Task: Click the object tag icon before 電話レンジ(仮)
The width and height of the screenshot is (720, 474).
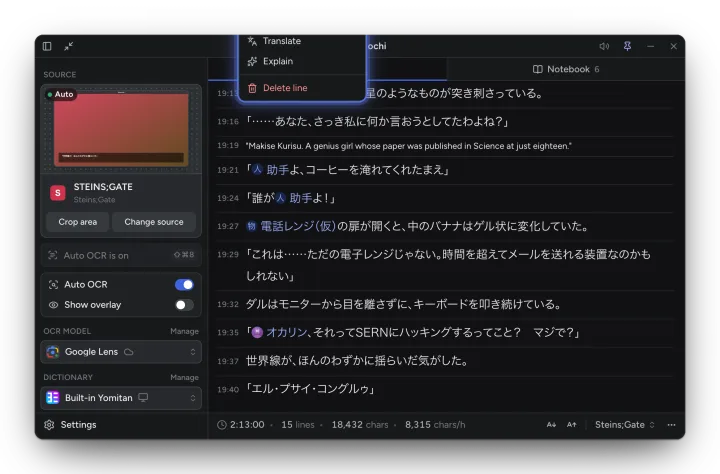Action: (251, 226)
